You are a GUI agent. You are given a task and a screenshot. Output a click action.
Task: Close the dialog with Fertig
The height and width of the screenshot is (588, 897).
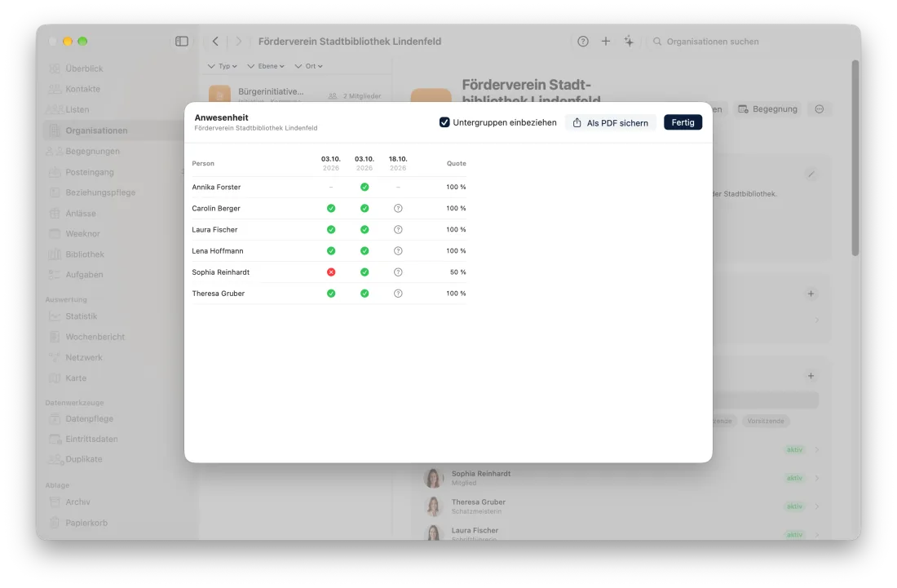(x=683, y=122)
